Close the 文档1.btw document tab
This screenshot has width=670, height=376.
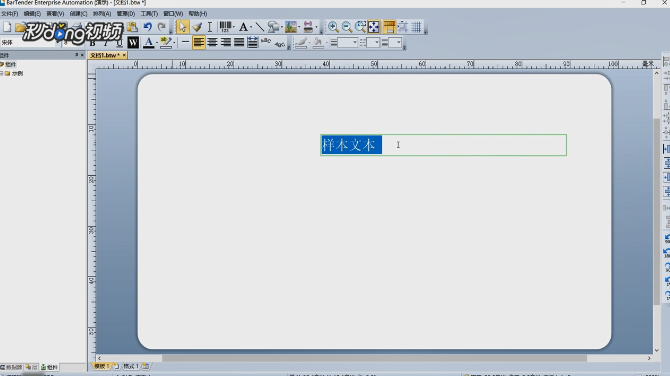click(x=124, y=55)
